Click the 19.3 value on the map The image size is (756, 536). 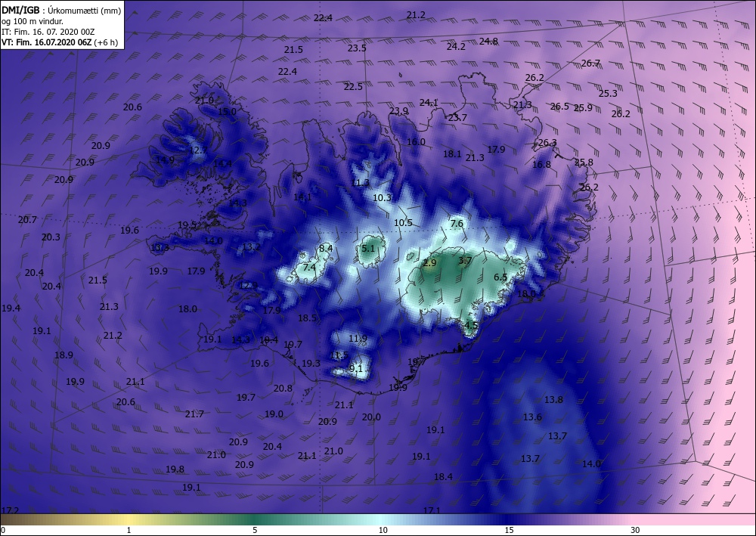pyautogui.click(x=311, y=364)
